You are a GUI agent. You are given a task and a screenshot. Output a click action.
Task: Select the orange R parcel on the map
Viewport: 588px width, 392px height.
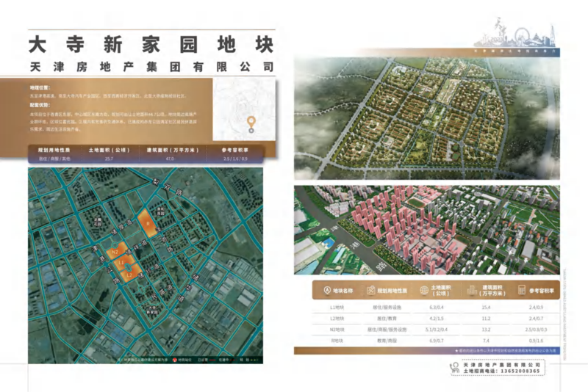click(x=147, y=223)
